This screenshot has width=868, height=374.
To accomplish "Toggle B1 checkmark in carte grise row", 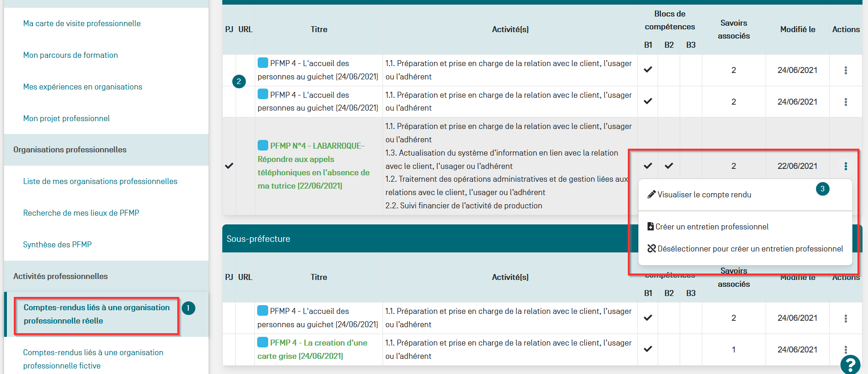I will [x=648, y=349].
